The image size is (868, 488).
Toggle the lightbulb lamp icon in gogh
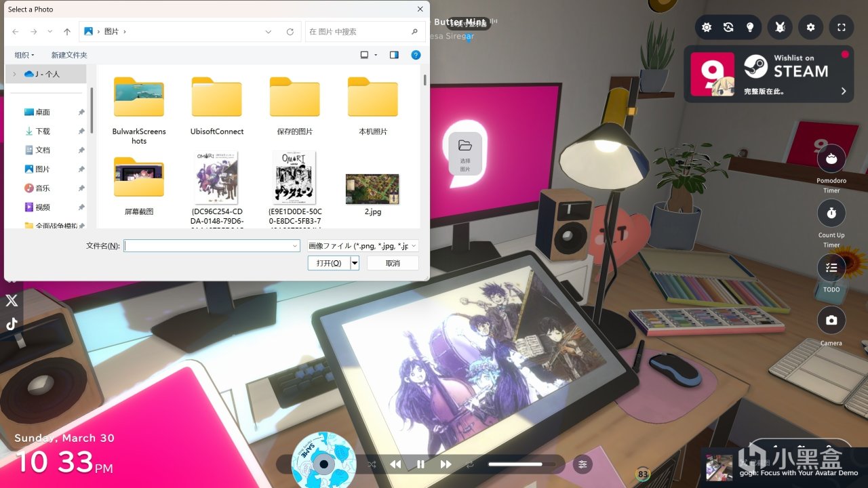click(750, 27)
